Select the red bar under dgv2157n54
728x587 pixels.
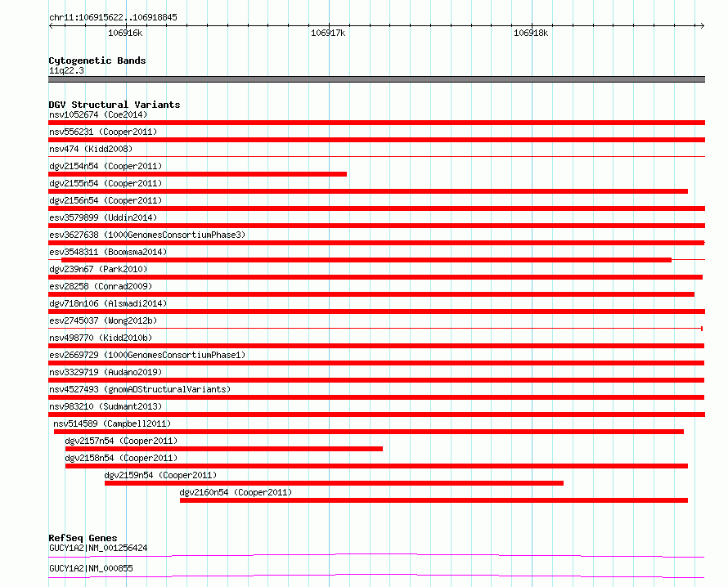coord(224,449)
